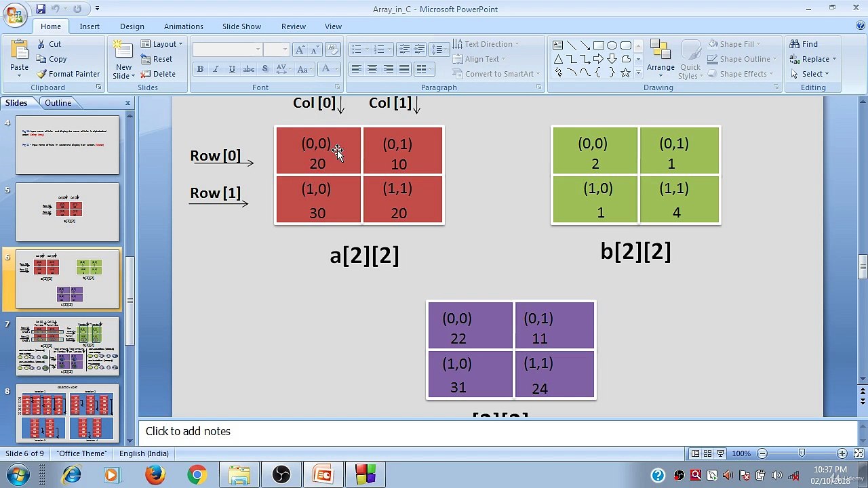Screen dimensions: 868x488
Task: Open the Font dialog launcher
Action: 338,87
